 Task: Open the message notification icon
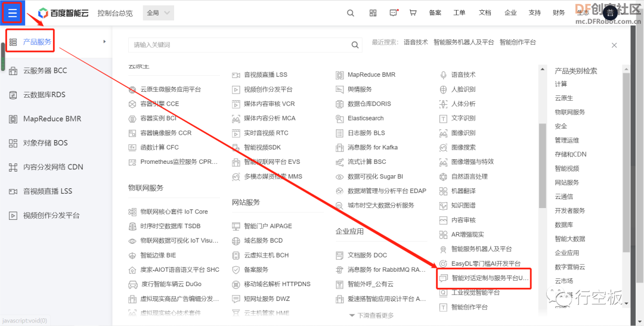tap(394, 13)
